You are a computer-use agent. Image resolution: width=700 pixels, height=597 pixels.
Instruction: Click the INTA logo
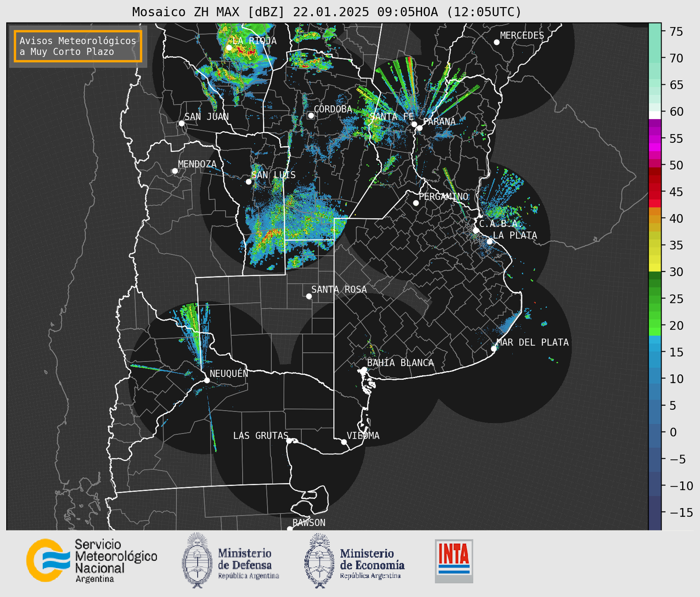tap(454, 561)
